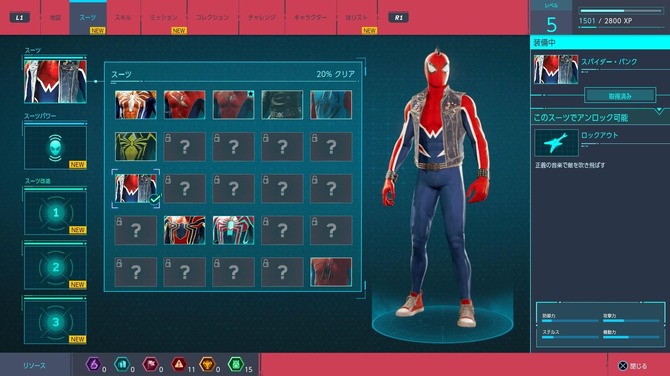670x376 pixels.
Task: Open suit mod slot number 3
Action: pyautogui.click(x=56, y=322)
